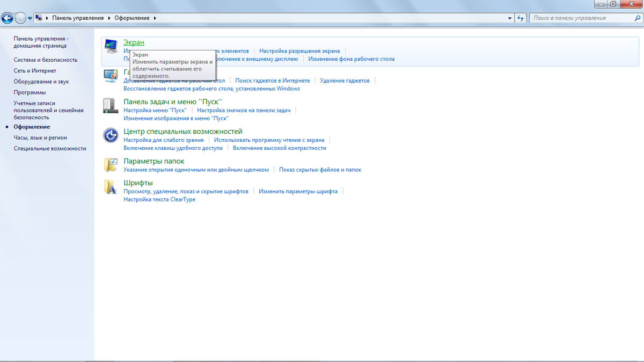Screen dimensions: 644x362
Task: Click the Control Panel icon in address bar
Action: 39,18
